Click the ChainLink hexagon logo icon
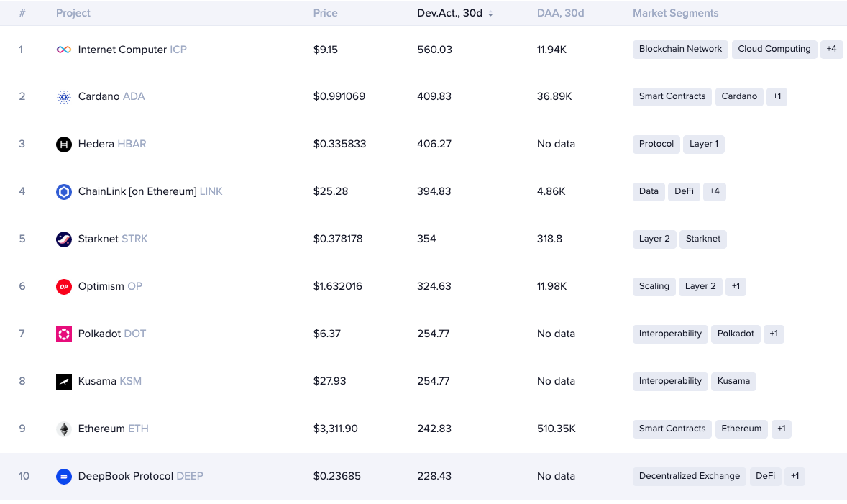Viewport: 847px width, 504px height. pyautogui.click(x=64, y=192)
